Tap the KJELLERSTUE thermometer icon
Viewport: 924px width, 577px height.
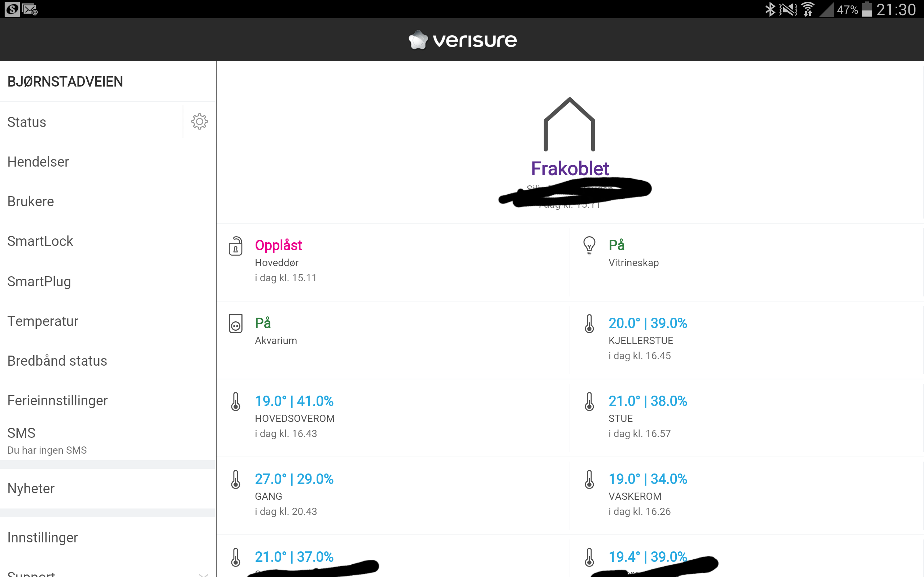tap(589, 323)
